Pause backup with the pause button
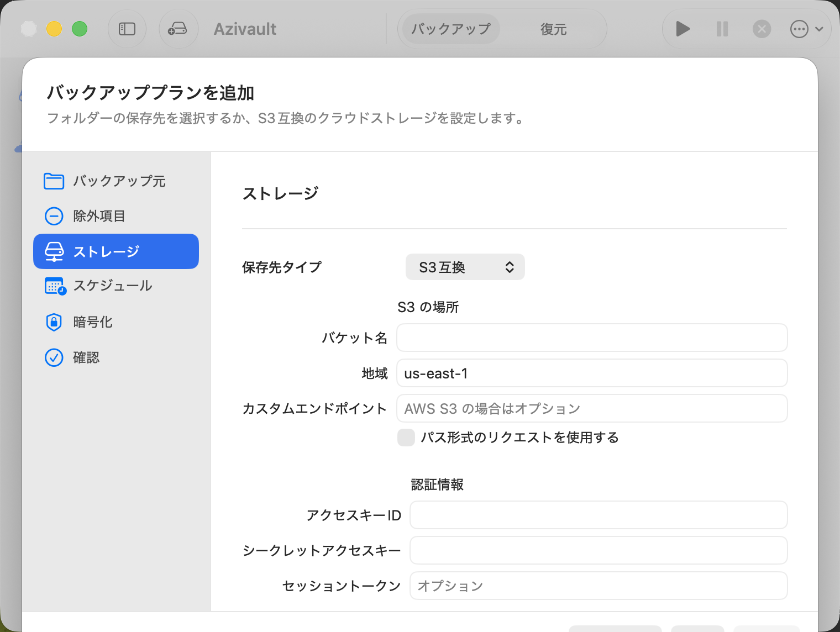This screenshot has width=840, height=632. (x=722, y=29)
